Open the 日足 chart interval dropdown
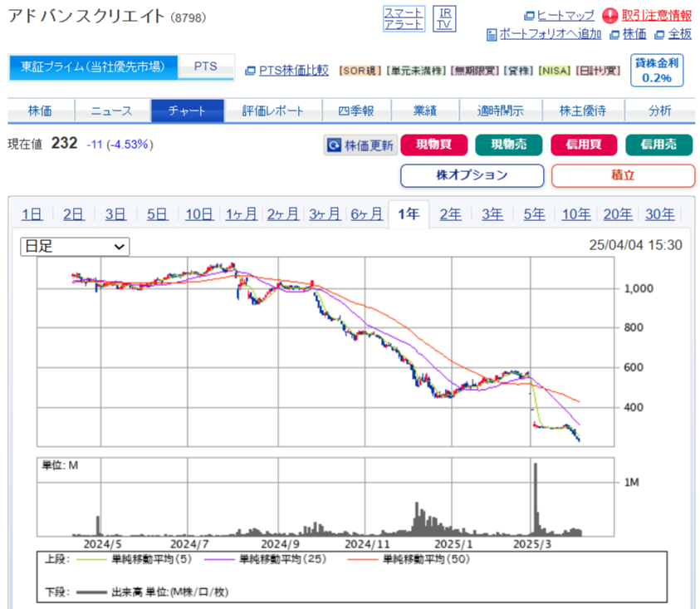 75,246
